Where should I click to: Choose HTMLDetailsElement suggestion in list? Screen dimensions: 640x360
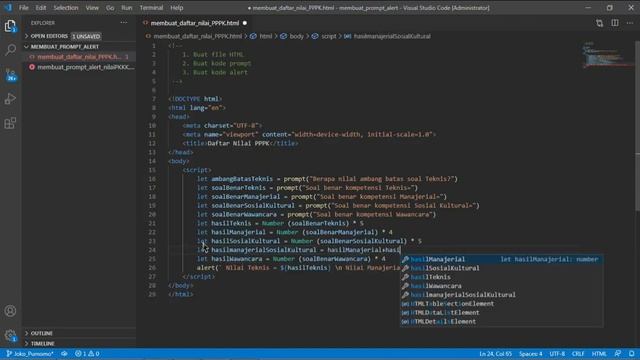(x=501, y=322)
